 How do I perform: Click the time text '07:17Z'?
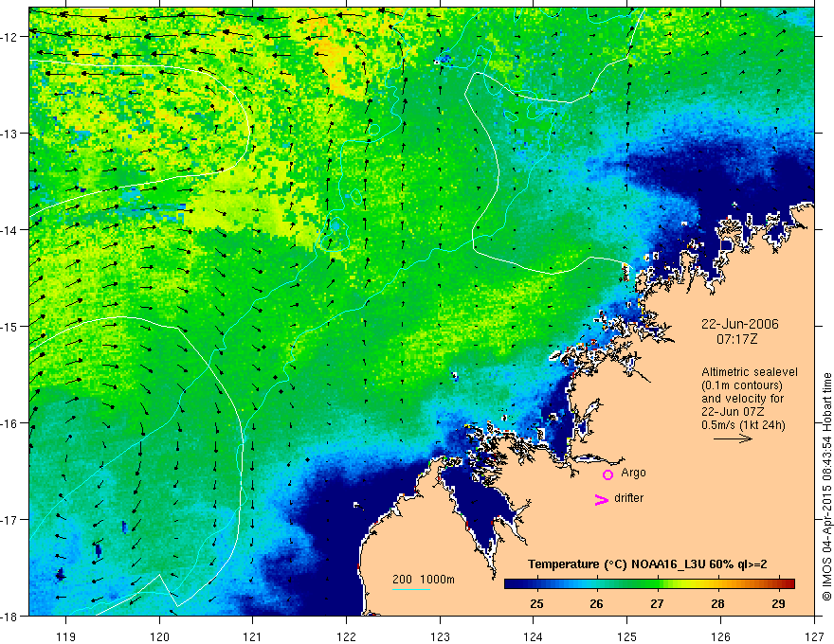[x=736, y=339]
